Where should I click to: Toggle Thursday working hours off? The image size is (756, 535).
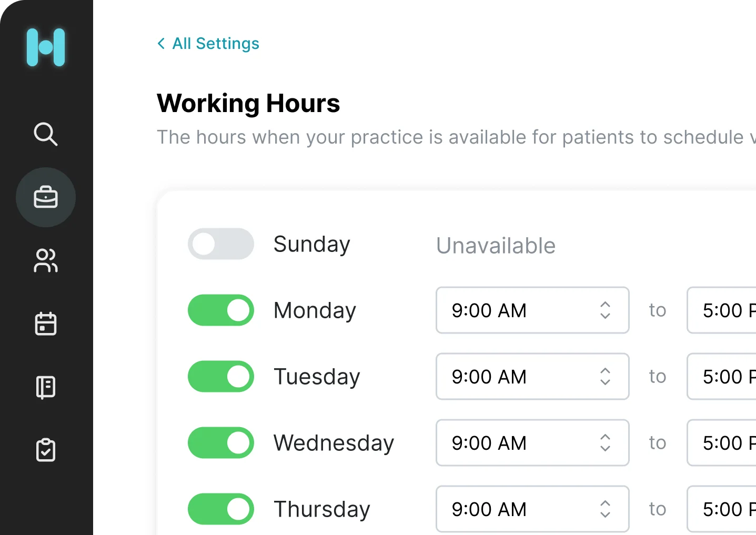pos(221,509)
